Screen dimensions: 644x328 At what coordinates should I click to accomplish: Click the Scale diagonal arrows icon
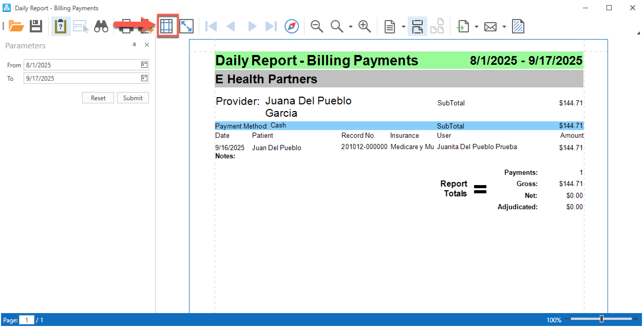(x=186, y=26)
